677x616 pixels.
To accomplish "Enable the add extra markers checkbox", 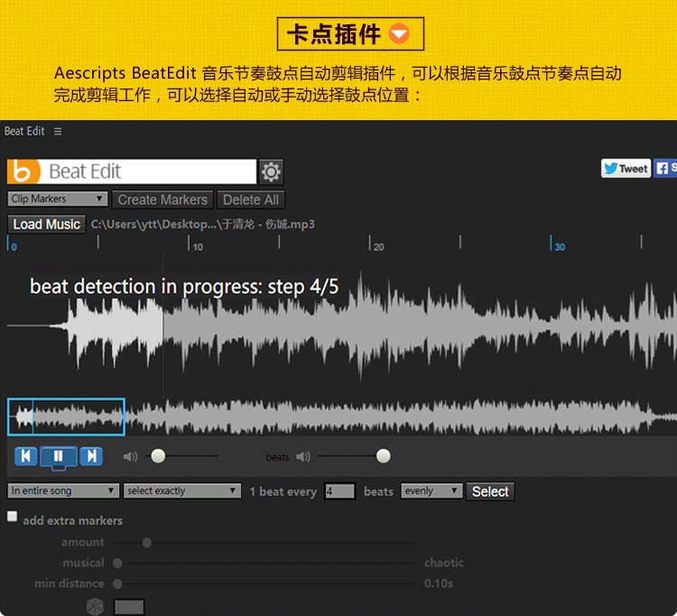I will point(13,517).
